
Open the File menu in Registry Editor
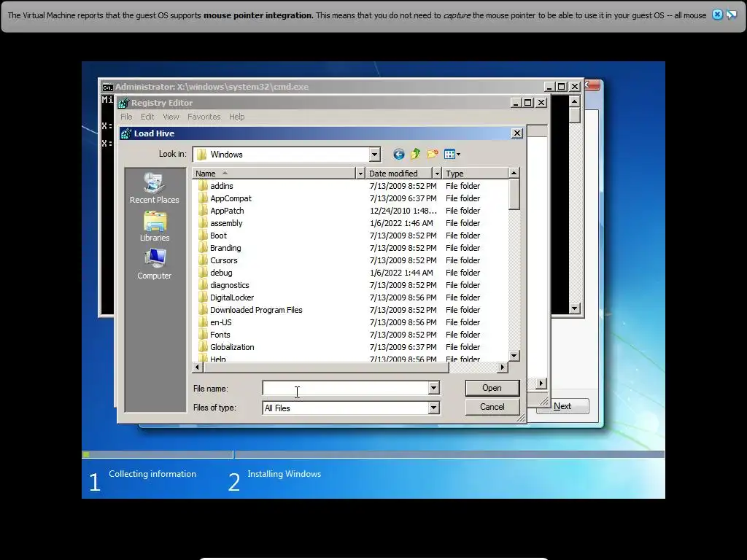coord(126,117)
